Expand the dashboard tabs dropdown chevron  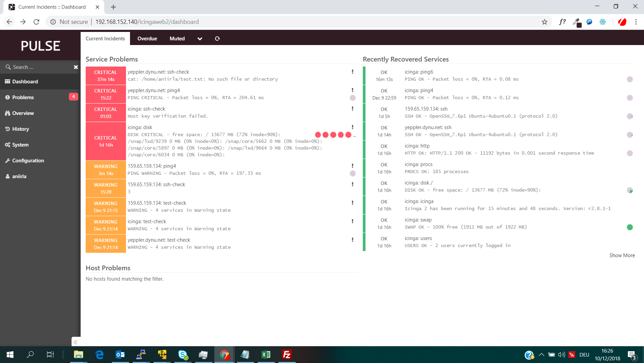point(200,39)
